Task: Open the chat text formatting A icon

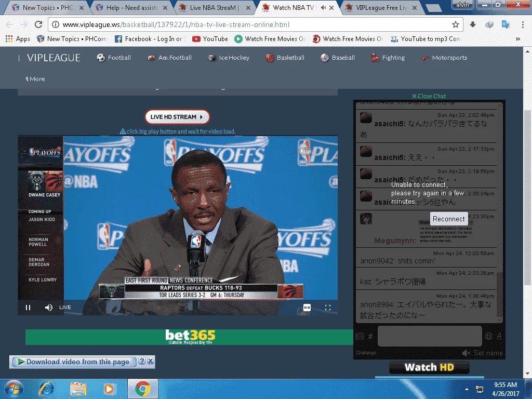Action: pos(499,336)
